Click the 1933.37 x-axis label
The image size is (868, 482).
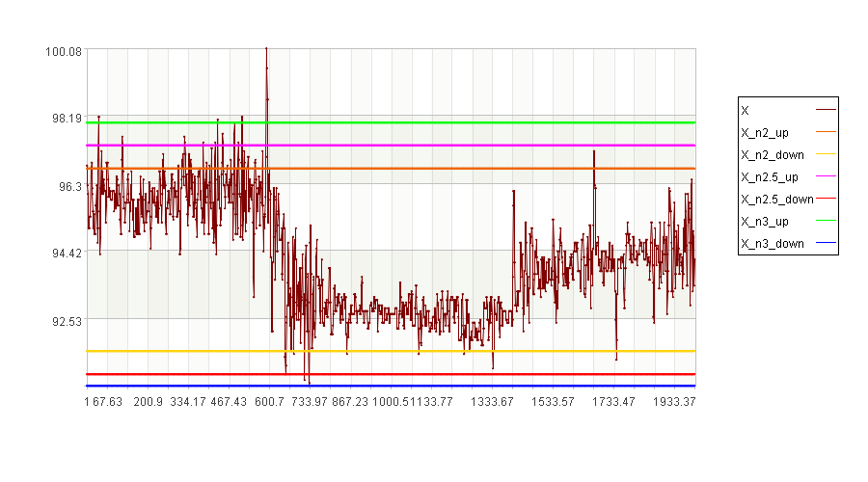tap(674, 402)
